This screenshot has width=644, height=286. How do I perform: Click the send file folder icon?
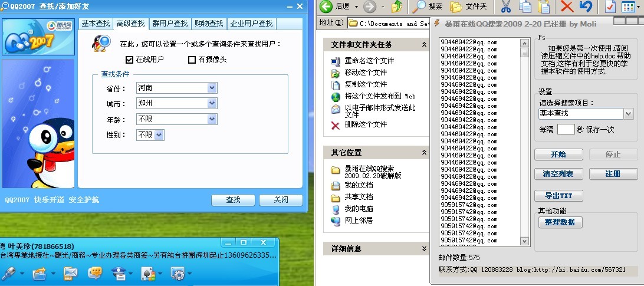coord(40,274)
